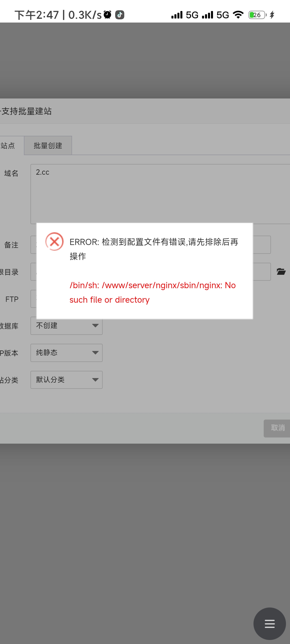
Task: Expand the 纯静态 PHP version dropdown
Action: click(67, 353)
